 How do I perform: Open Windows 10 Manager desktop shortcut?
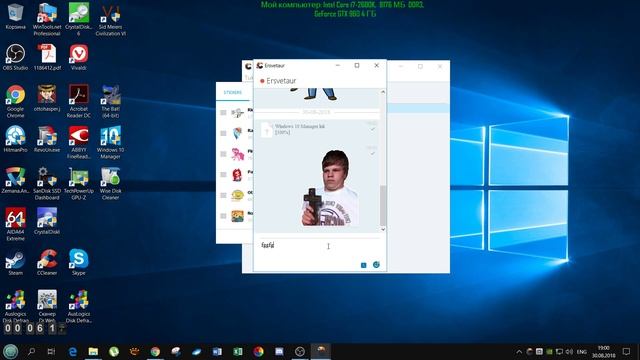click(x=110, y=142)
